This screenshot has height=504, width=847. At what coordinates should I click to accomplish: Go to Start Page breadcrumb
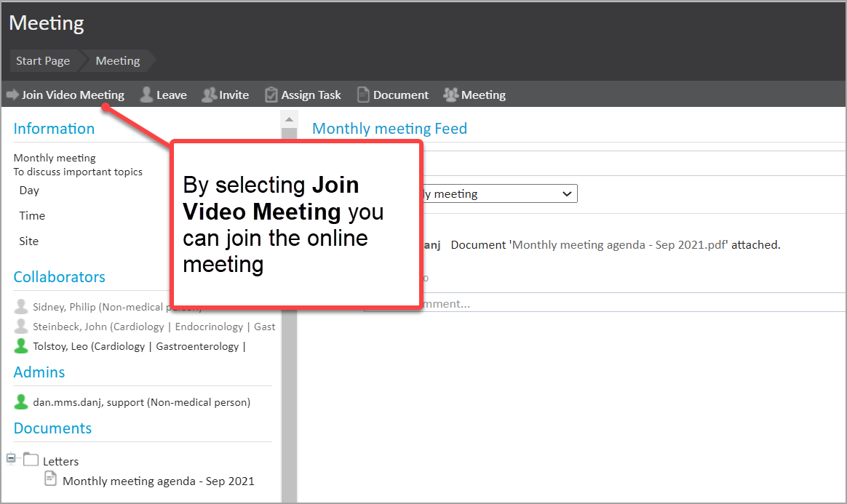(x=43, y=61)
